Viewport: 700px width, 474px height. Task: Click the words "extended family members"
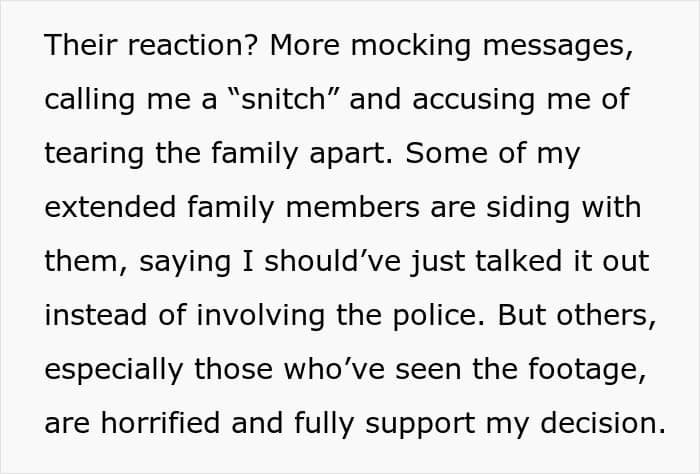[232, 208]
